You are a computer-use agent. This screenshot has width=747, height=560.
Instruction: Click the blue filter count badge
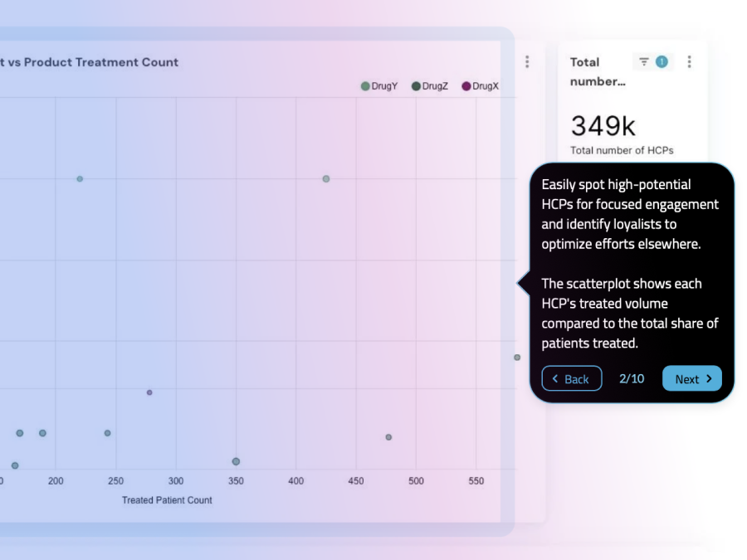coord(662,62)
